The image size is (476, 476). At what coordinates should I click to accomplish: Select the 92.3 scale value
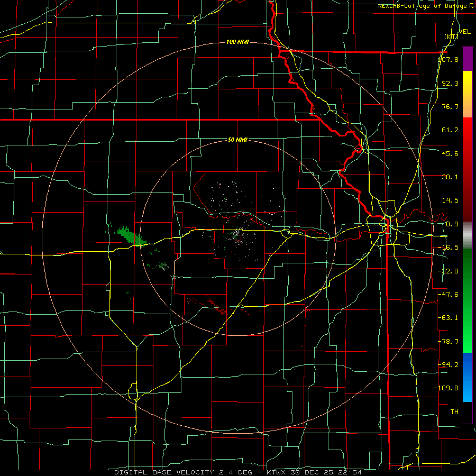click(x=450, y=83)
